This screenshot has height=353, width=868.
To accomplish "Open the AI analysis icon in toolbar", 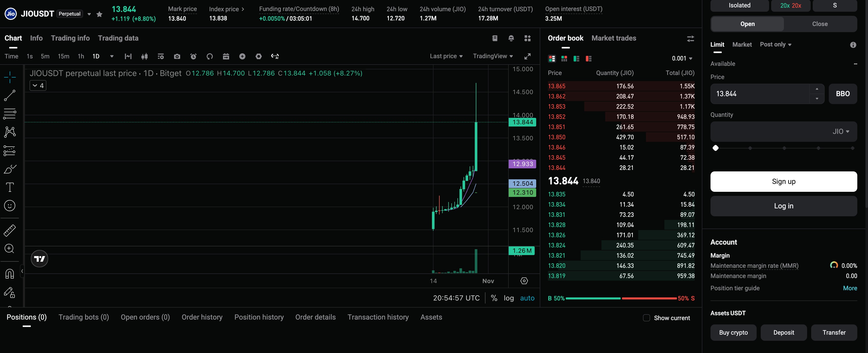I will [275, 56].
